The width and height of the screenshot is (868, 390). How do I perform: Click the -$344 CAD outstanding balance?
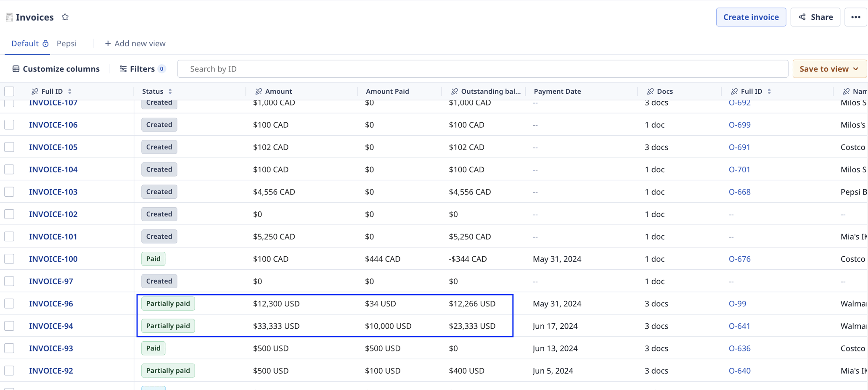[x=468, y=259]
